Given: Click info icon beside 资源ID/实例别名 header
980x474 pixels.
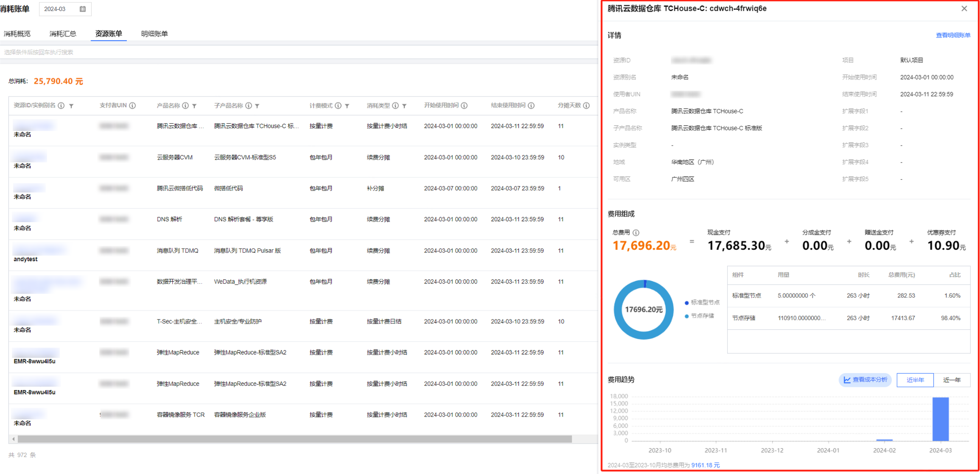Looking at the screenshot, I should pos(61,106).
